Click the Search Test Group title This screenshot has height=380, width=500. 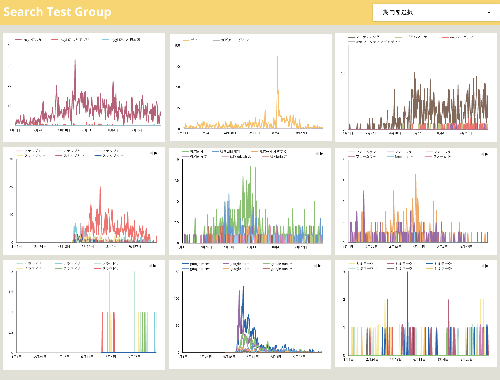(57, 12)
